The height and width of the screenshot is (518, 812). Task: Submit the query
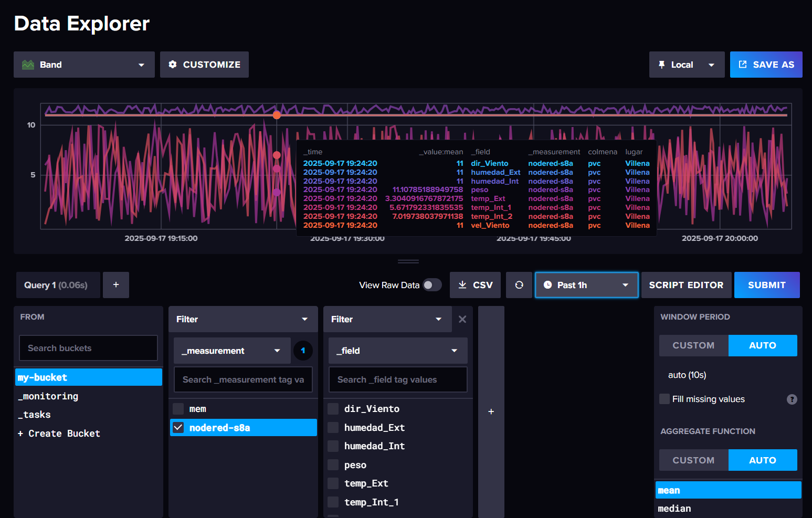tap(767, 284)
